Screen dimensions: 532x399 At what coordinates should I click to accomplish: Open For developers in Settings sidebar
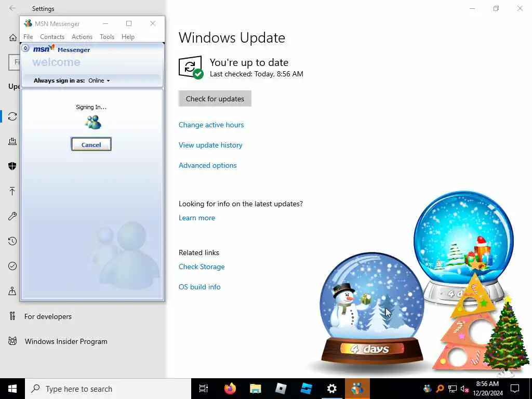point(48,316)
